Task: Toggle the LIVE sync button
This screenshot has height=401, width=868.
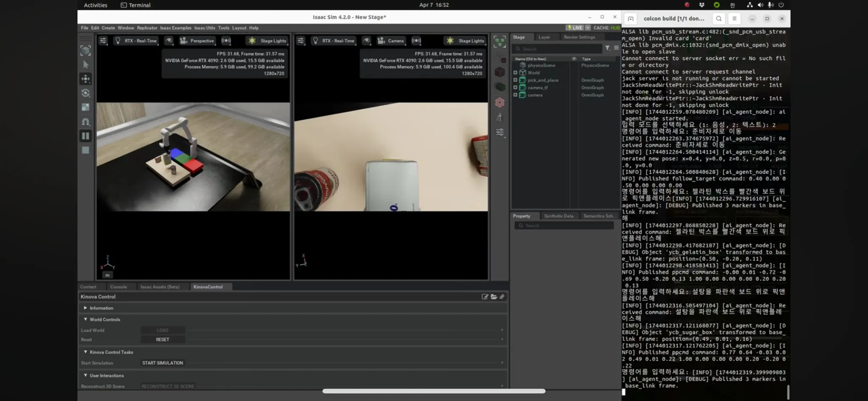Action: [x=574, y=28]
